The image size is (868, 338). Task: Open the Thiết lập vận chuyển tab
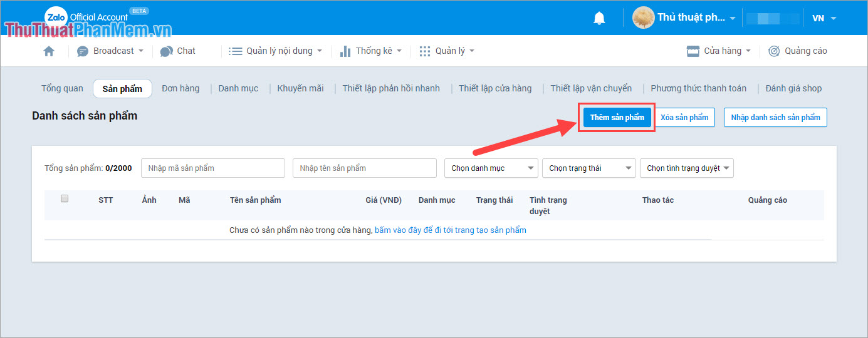coord(591,88)
